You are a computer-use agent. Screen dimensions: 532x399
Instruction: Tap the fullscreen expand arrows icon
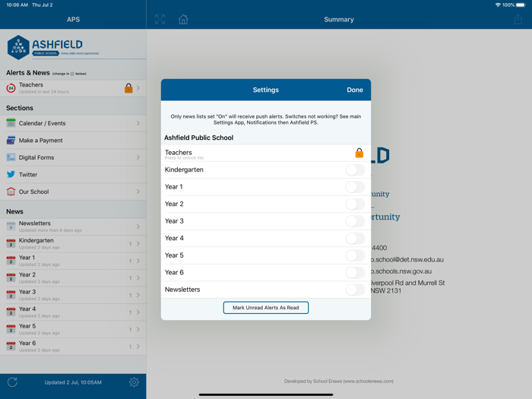click(160, 19)
